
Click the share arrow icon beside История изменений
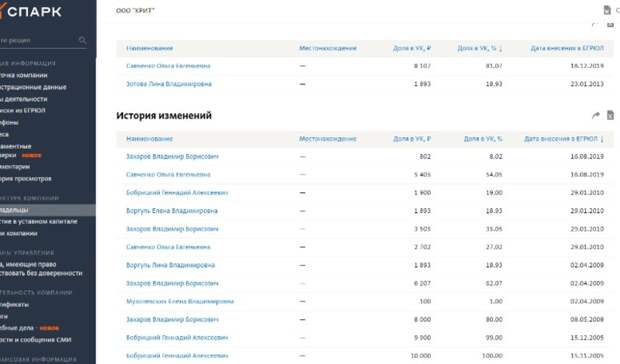(595, 115)
